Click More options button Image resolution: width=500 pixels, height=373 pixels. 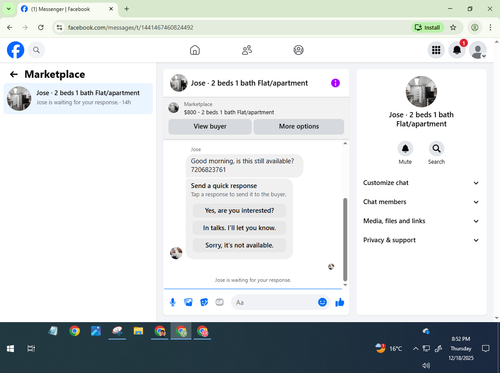pos(299,126)
